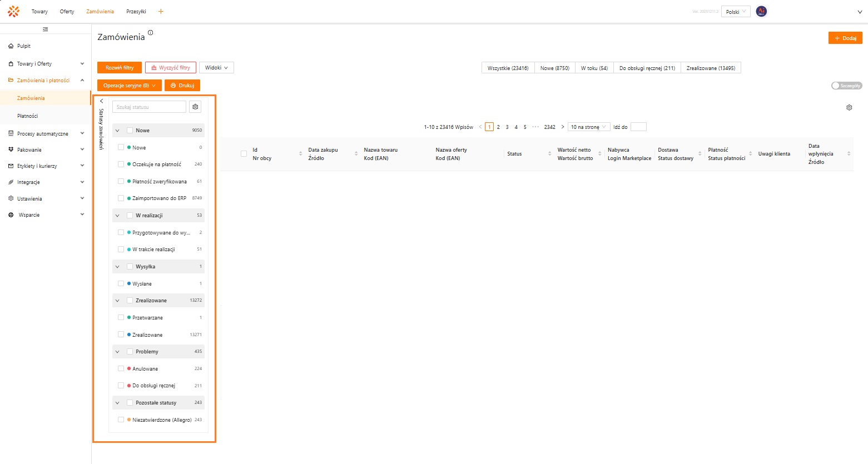Click the info icon next to Zamówienia title
Viewport: 868px width, 464px height.
point(150,33)
